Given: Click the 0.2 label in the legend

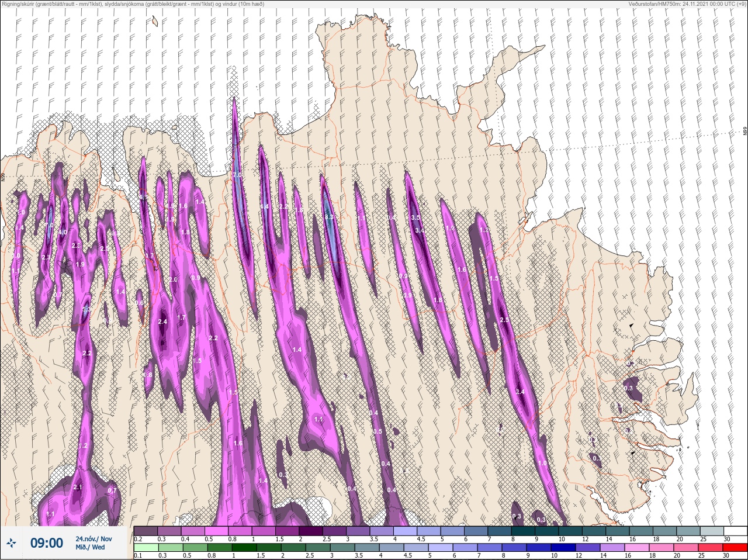Looking at the screenshot, I should point(138,539).
